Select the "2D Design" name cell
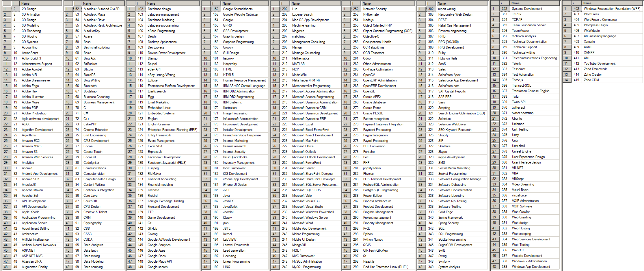 point(41,9)
